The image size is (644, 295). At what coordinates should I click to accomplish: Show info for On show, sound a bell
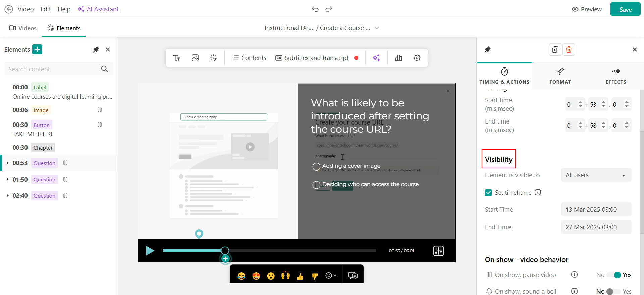574,291
